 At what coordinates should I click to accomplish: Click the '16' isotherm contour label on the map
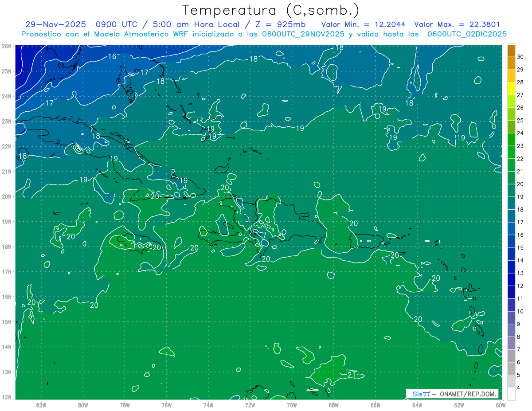(x=112, y=56)
